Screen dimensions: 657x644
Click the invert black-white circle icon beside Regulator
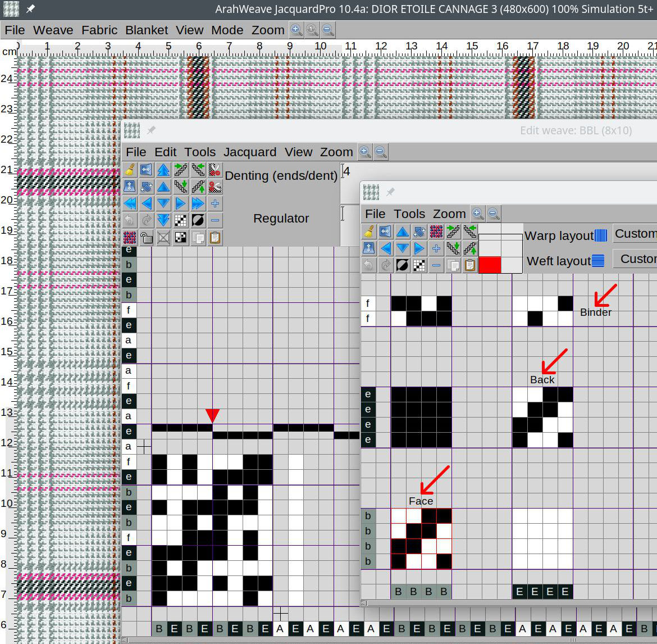pos(198,220)
